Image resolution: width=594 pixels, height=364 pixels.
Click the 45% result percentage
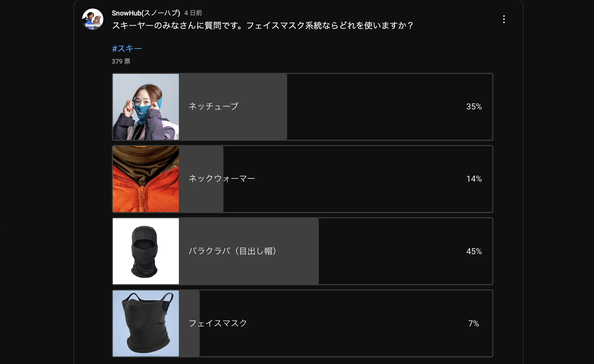pyautogui.click(x=474, y=251)
